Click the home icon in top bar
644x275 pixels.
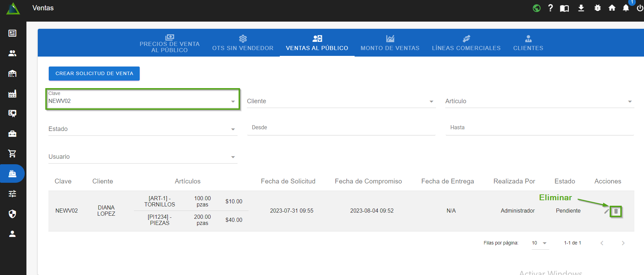612,8
